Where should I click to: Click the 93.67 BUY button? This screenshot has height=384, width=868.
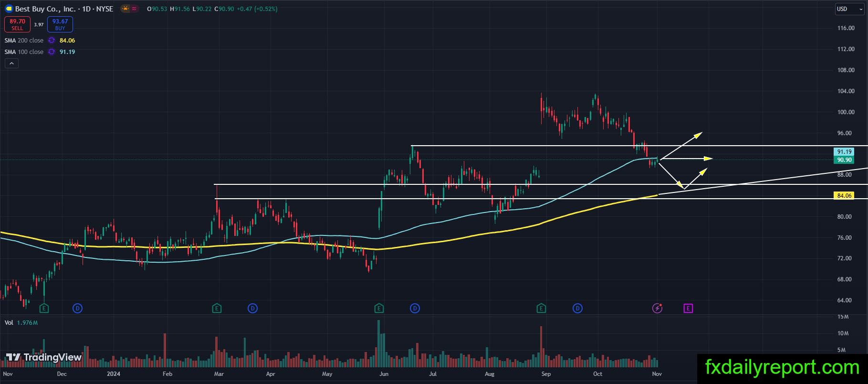[60, 24]
